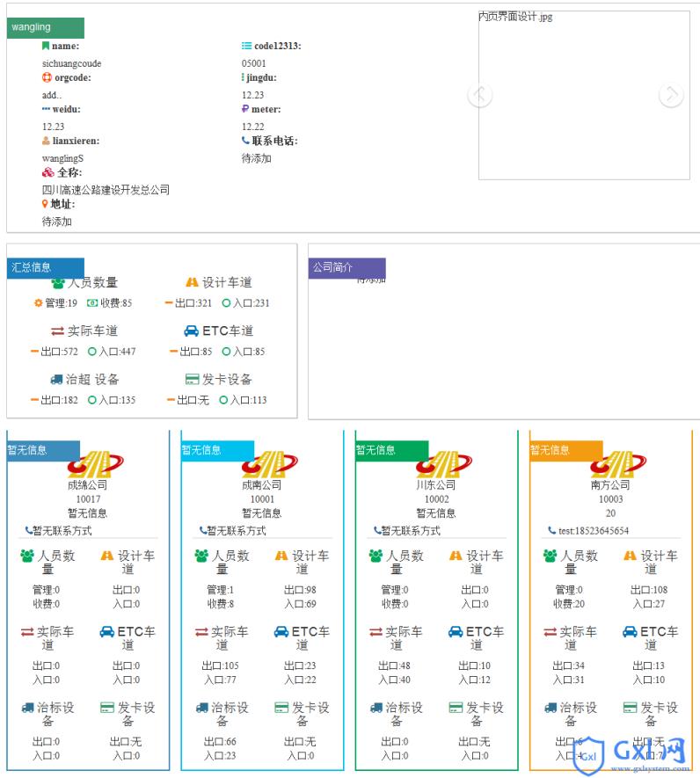Click the green card icon beside 发卡设备 in 汇总信息
Screen dimensions: 700x778
click(192, 380)
